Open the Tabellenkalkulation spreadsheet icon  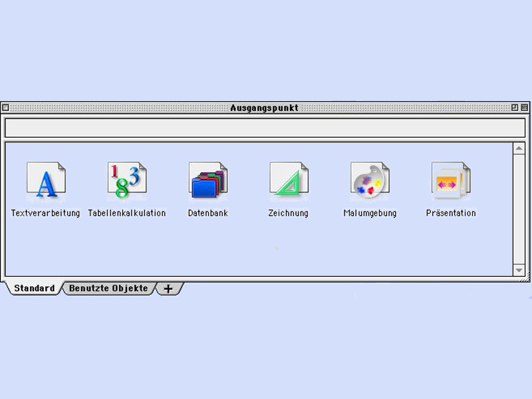tap(126, 181)
